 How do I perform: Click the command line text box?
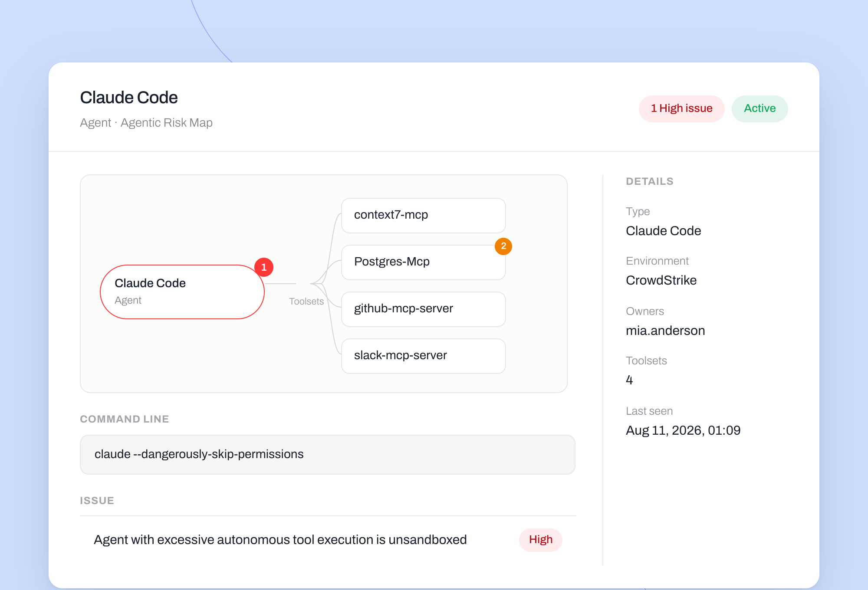[328, 455]
